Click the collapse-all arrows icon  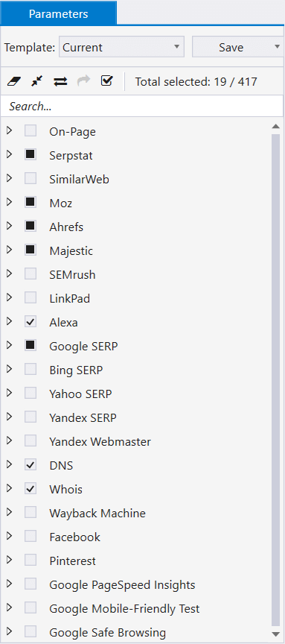(x=37, y=82)
